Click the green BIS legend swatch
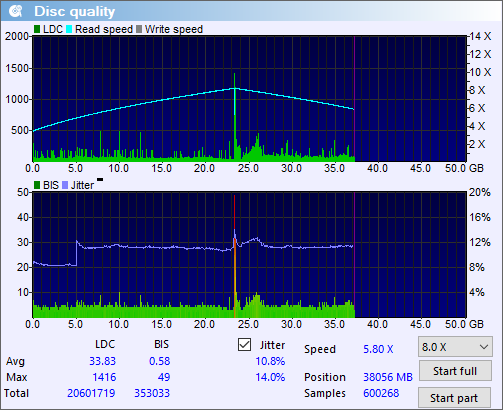The width and height of the screenshot is (503, 410). (x=37, y=185)
